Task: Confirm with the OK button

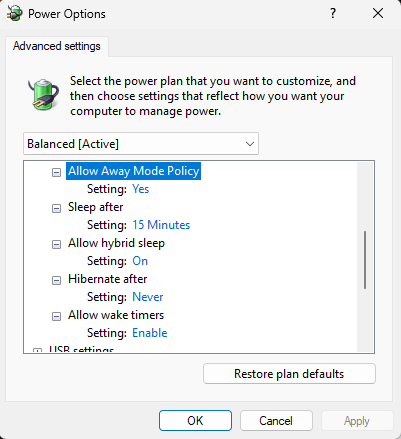Action: (x=195, y=421)
